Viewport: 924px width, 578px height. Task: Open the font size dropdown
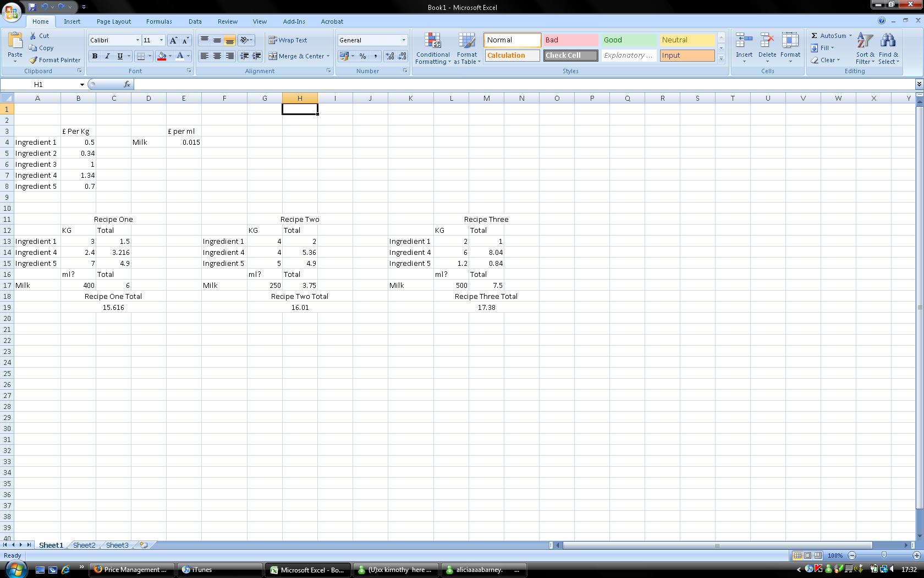161,40
